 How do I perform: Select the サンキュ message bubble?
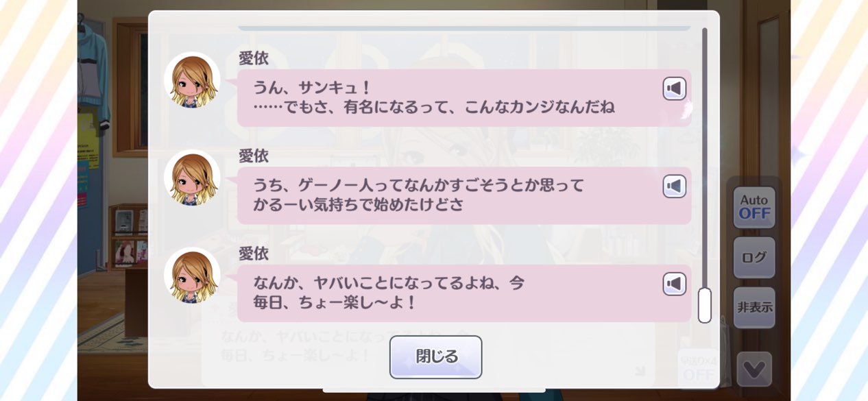[464, 97]
